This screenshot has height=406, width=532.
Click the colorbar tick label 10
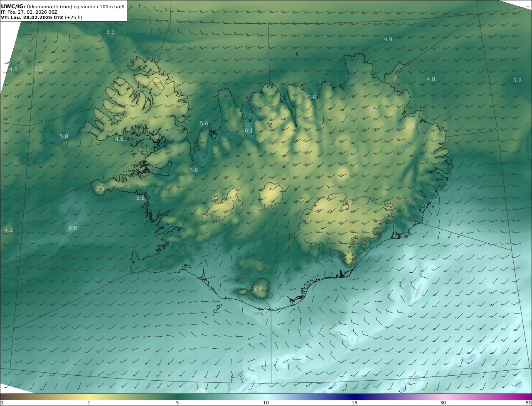click(x=266, y=403)
